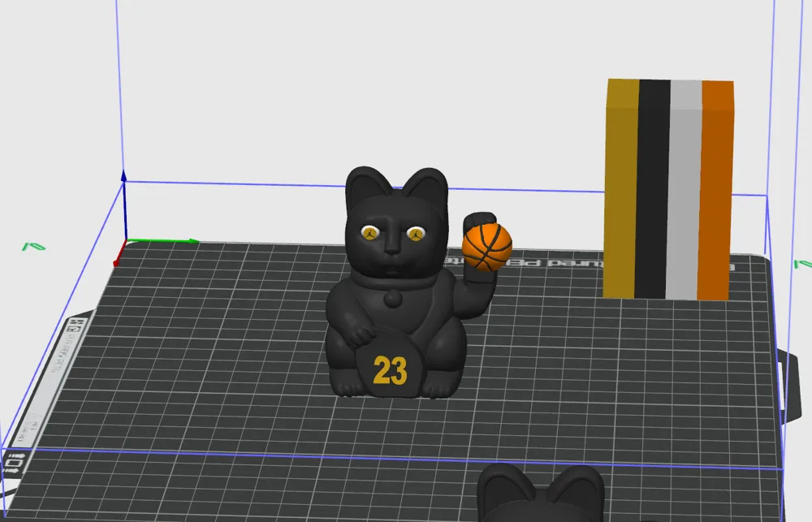Click the cat's right yellow eye
This screenshot has height=522, width=812.
tap(416, 234)
